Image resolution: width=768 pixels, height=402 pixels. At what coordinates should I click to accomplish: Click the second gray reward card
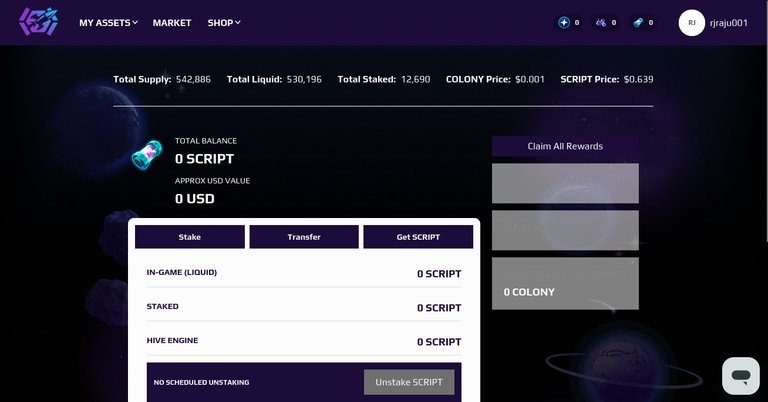[565, 230]
